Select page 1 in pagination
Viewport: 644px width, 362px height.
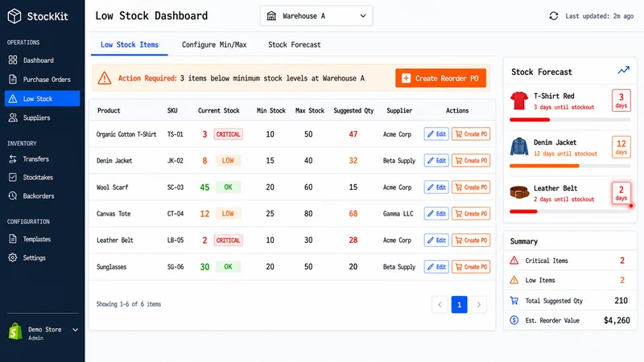(459, 305)
